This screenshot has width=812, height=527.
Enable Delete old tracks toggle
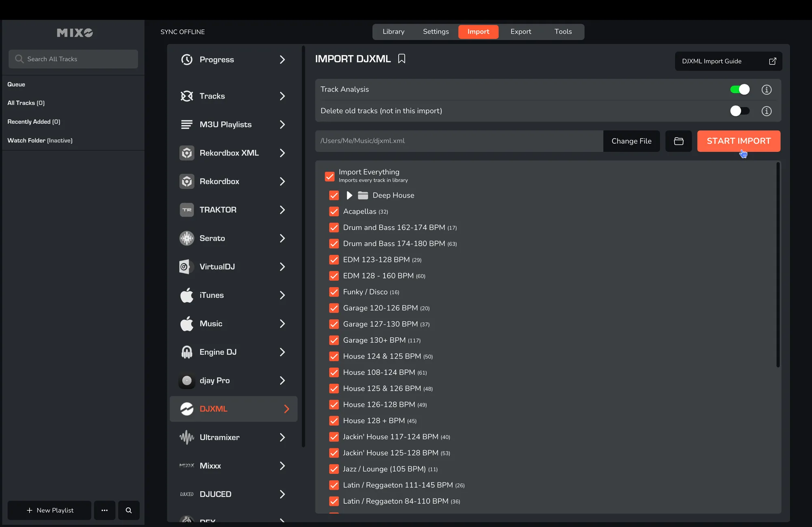tap(739, 111)
